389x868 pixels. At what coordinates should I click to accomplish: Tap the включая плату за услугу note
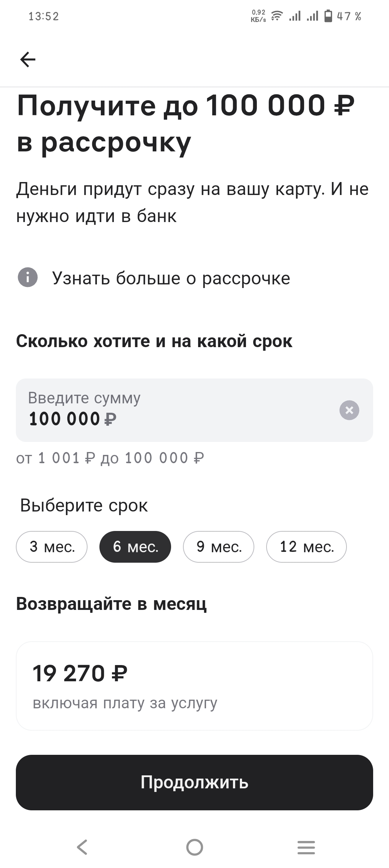tap(125, 703)
